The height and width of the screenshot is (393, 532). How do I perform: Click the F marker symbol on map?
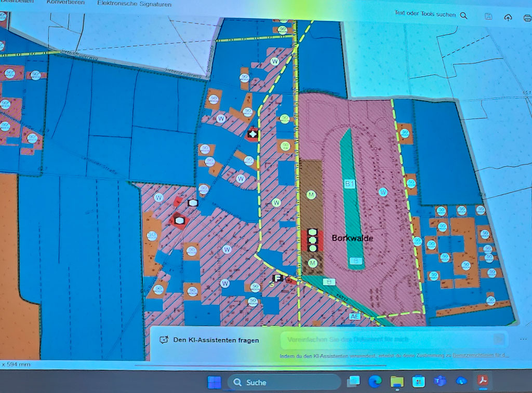pos(277,279)
